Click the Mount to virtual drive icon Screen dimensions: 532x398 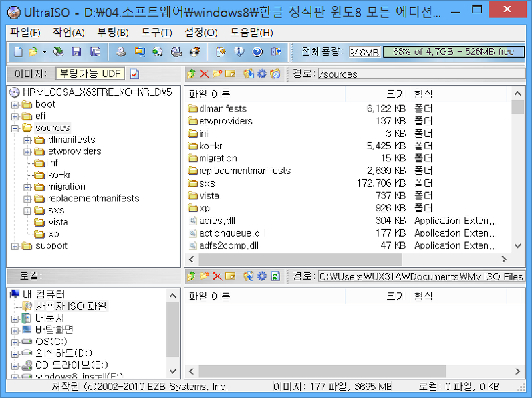pyautogui.click(x=158, y=52)
